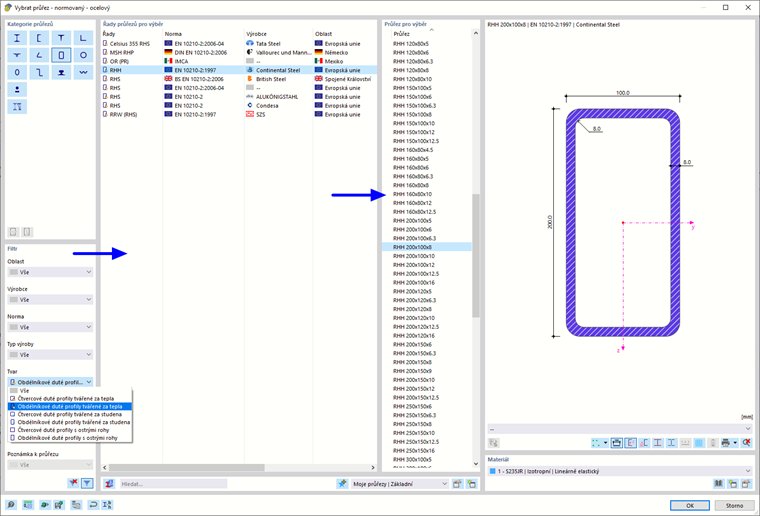This screenshot has height=516, width=760.
Task: Cancel the dialog with the Storno button
Action: coord(734,505)
